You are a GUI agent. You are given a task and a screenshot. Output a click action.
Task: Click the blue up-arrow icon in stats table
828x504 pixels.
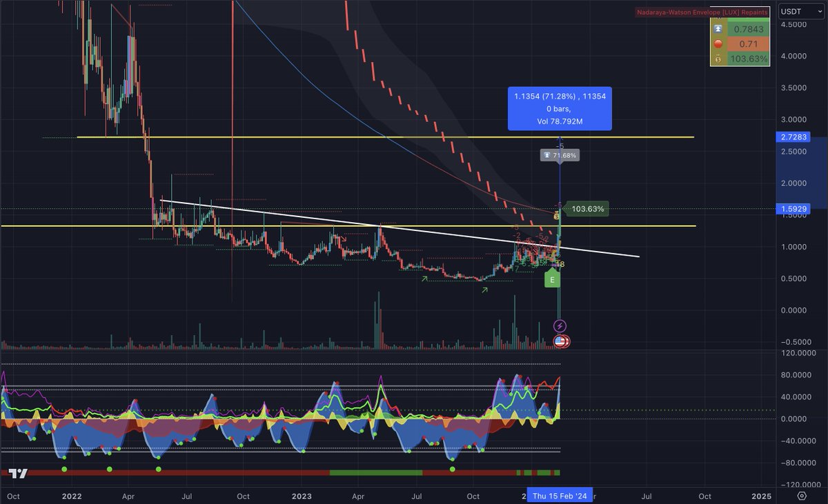click(720, 29)
